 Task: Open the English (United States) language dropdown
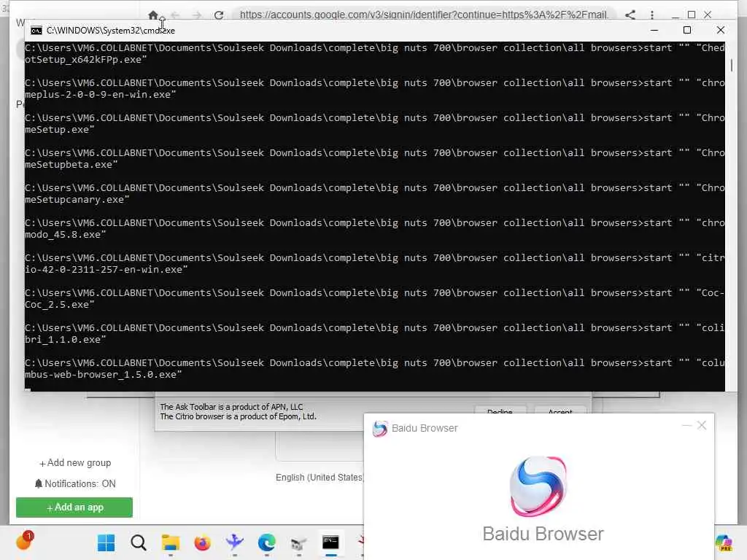point(320,477)
